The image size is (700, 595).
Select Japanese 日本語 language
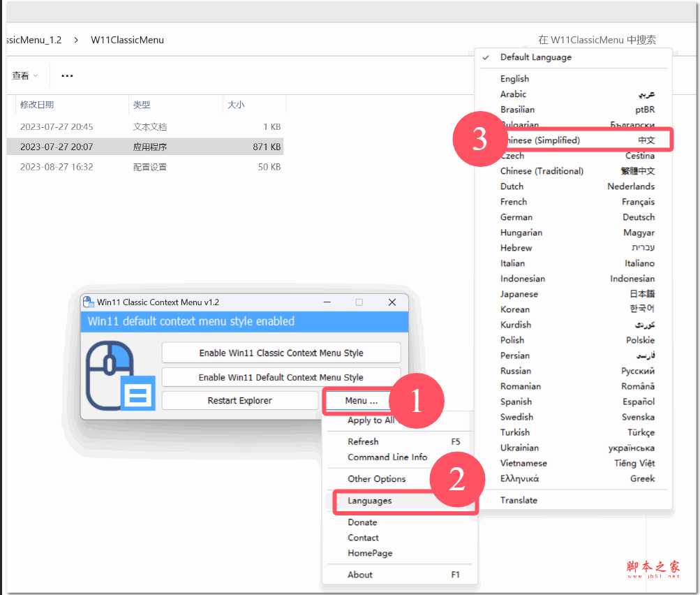tap(573, 294)
